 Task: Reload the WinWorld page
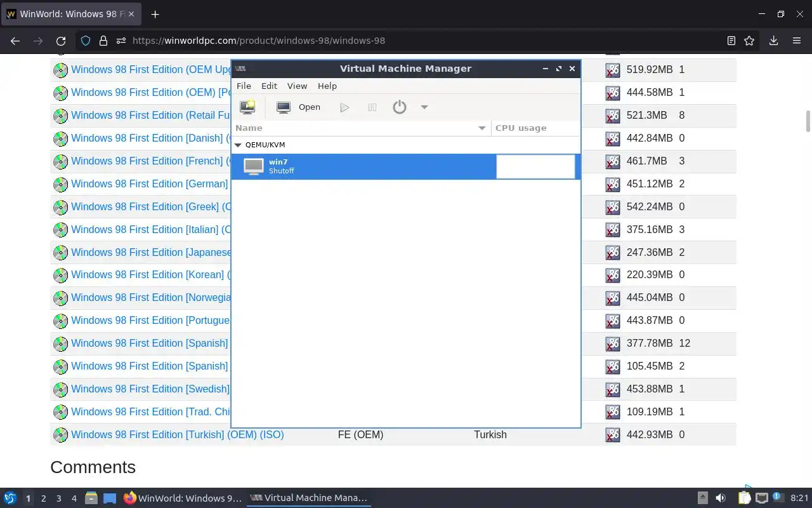tap(61, 41)
